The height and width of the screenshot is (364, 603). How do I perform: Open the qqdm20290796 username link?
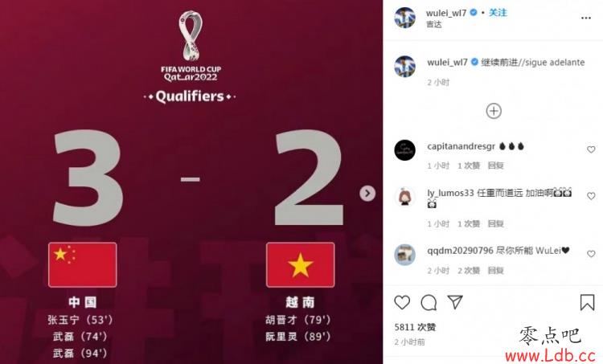(460, 251)
